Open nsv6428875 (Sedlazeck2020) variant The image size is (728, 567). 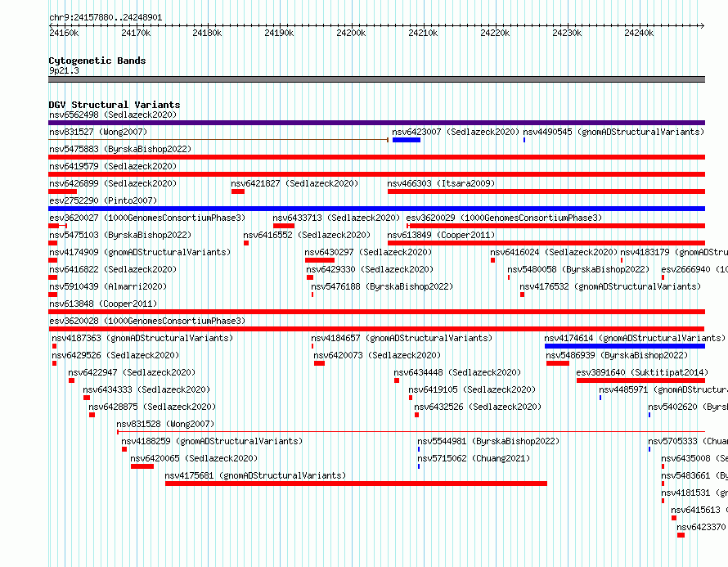pyautogui.click(x=152, y=407)
